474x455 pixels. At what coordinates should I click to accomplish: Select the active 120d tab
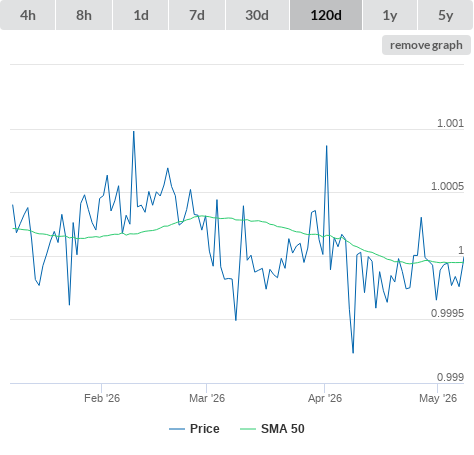pos(326,15)
